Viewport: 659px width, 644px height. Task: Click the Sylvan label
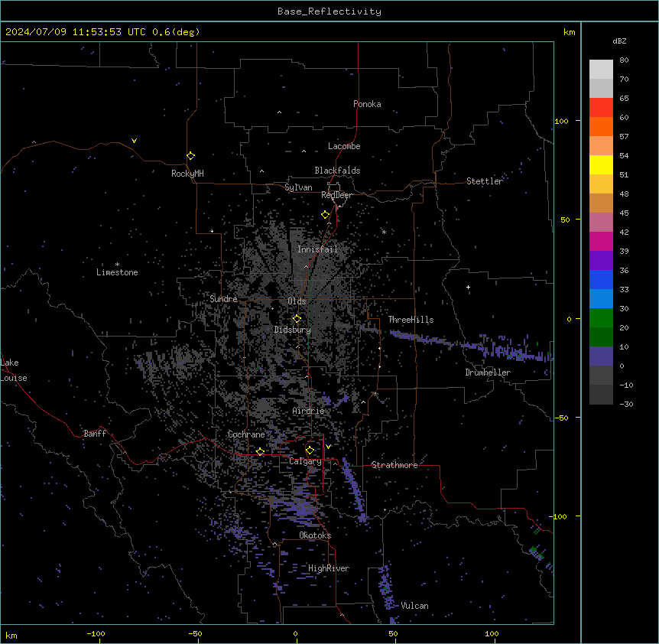pyautogui.click(x=298, y=187)
